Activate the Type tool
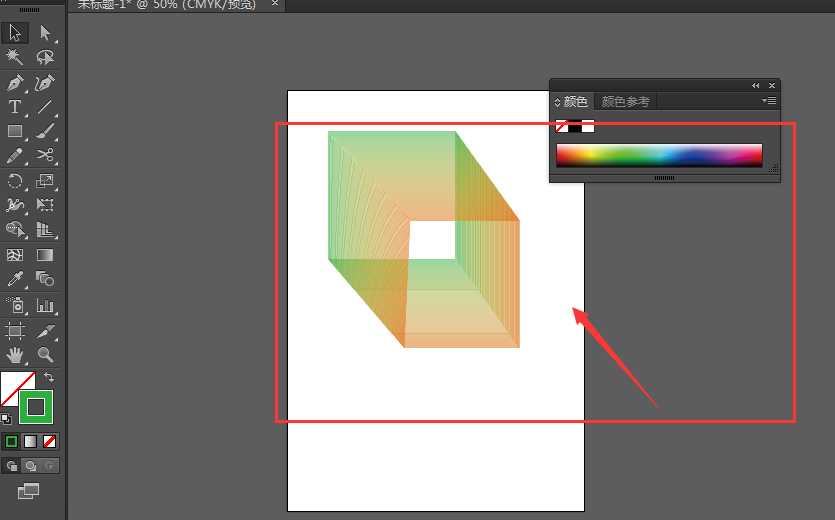The width and height of the screenshot is (835, 520). pos(15,107)
